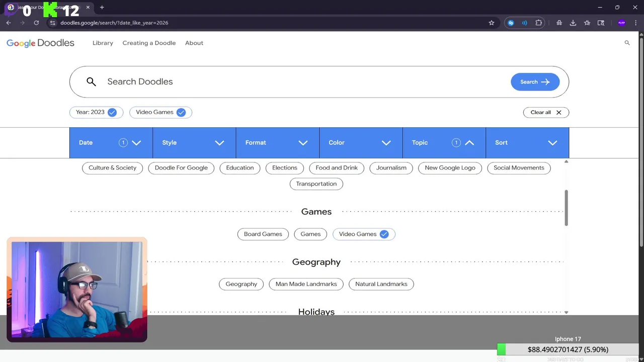644x362 pixels.
Task: Remove the Video Games filter chip at top
Action: [x=160, y=112]
